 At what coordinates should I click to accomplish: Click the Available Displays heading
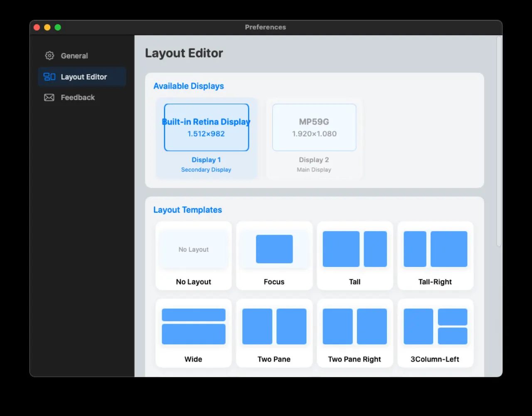(189, 86)
